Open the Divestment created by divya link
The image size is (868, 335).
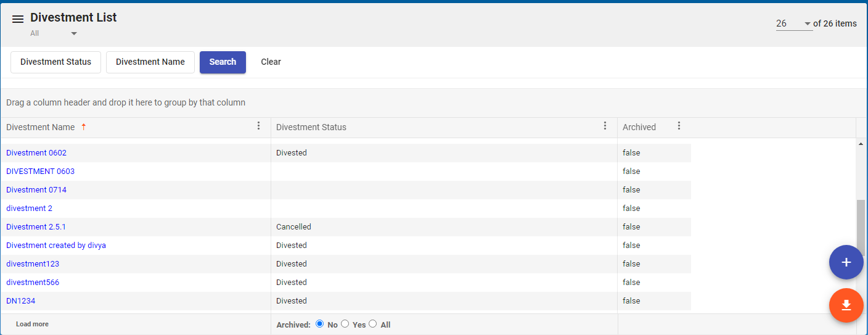click(x=56, y=245)
